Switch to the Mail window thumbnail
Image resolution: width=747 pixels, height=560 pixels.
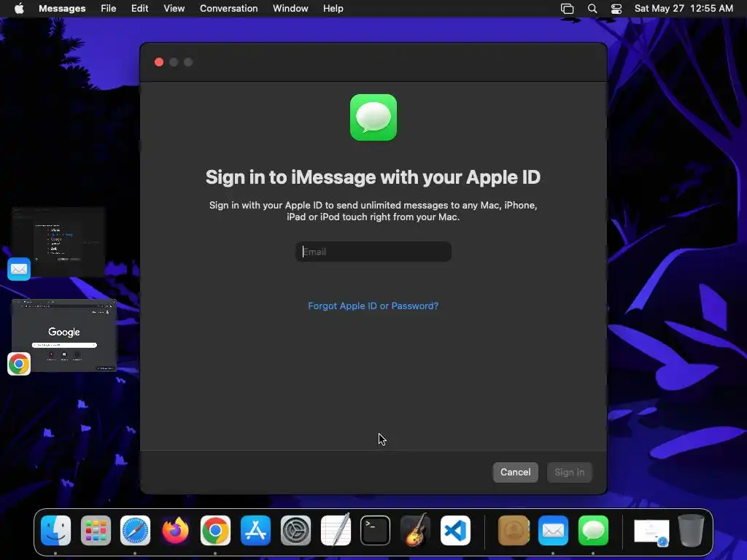point(58,242)
